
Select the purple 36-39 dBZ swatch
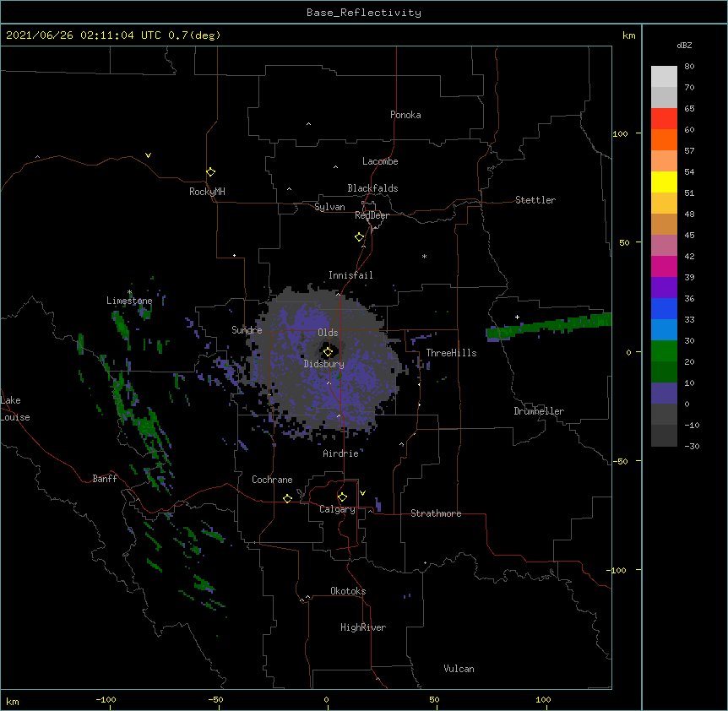pos(664,288)
